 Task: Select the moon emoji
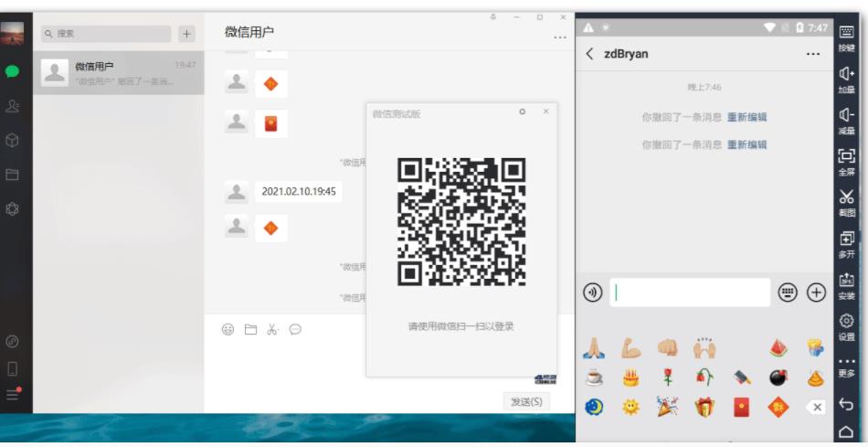593,409
